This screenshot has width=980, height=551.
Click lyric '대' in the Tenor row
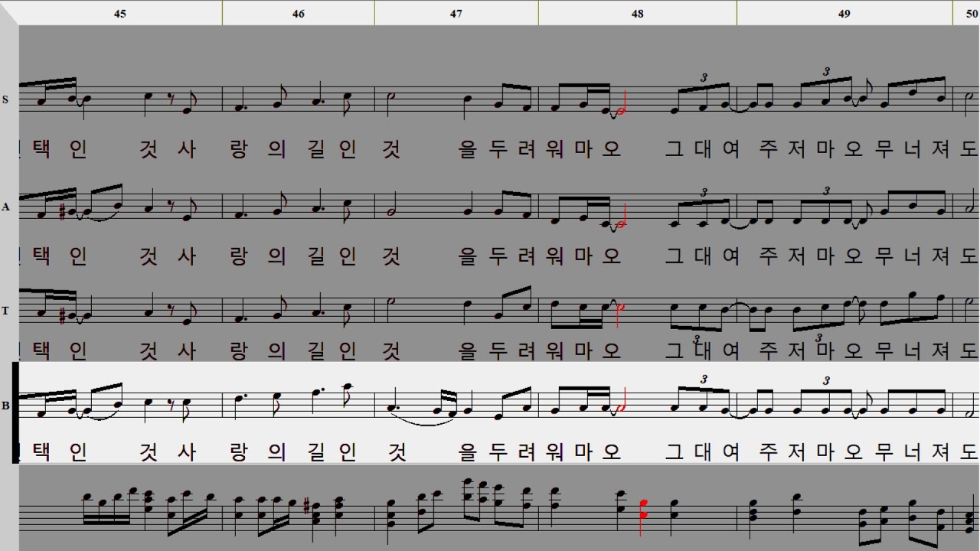[703, 350]
